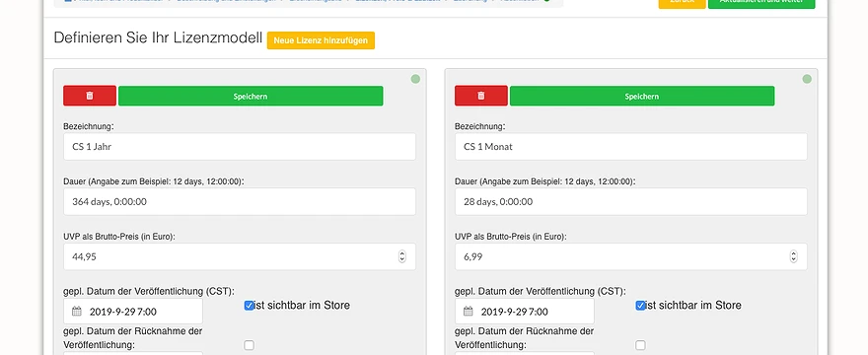Image resolution: width=868 pixels, height=355 pixels.
Task: Click the 'ist sichtbar im Store' label in CS 1 Jahr card
Action: pos(302,305)
